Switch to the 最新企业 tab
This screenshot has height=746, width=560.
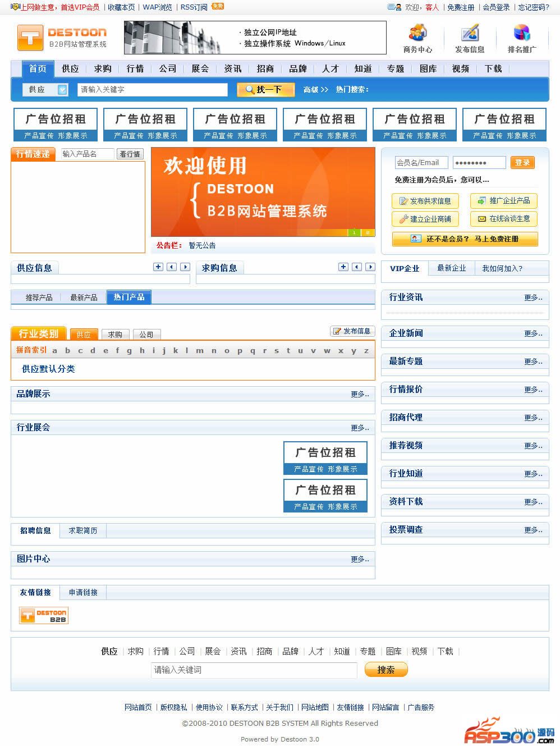click(452, 268)
